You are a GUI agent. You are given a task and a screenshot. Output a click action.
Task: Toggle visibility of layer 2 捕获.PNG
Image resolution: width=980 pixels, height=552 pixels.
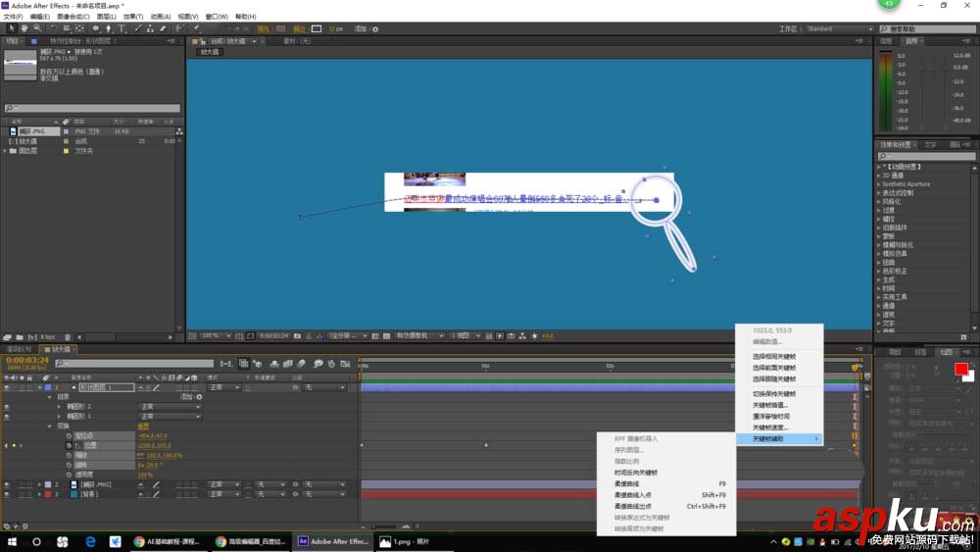8,484
